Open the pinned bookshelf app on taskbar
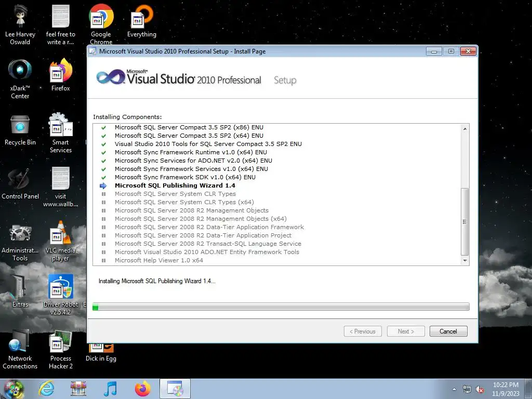Viewport: 532px width, 399px height. [78, 389]
